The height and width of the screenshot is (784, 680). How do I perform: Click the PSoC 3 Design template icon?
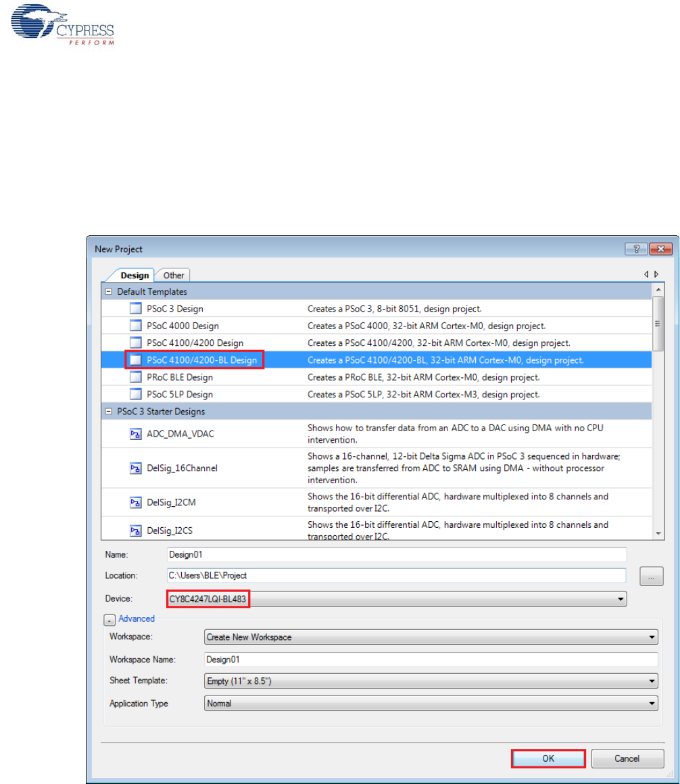[x=135, y=308]
